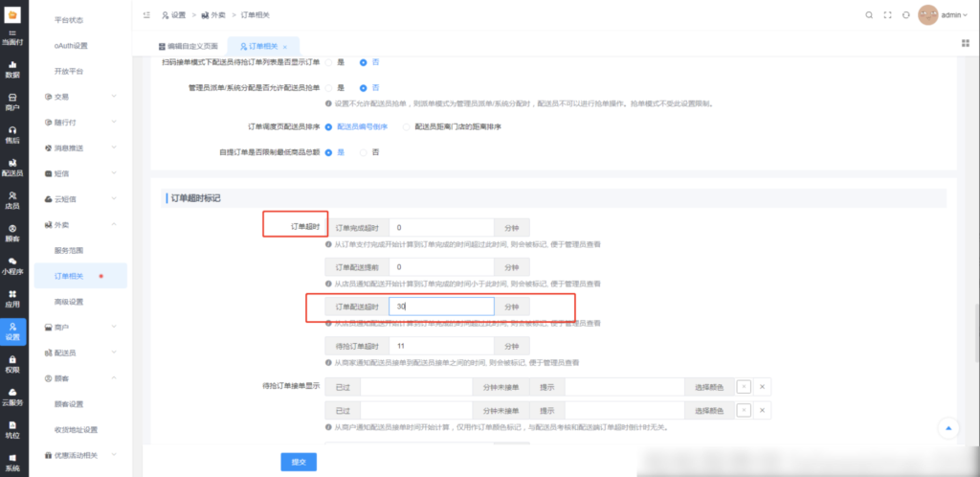This screenshot has height=477, width=980.
Task: Remove the second 待抢订单接单显示 row
Action: coord(762,411)
